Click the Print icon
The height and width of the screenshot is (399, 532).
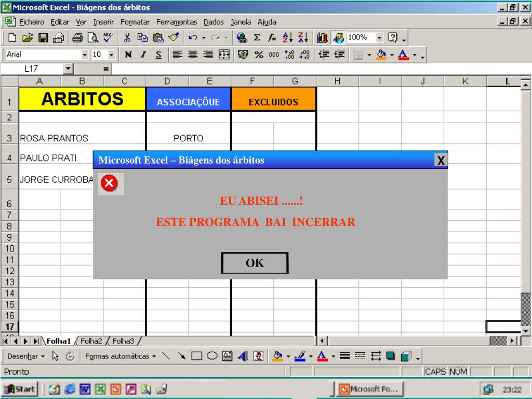(77, 37)
